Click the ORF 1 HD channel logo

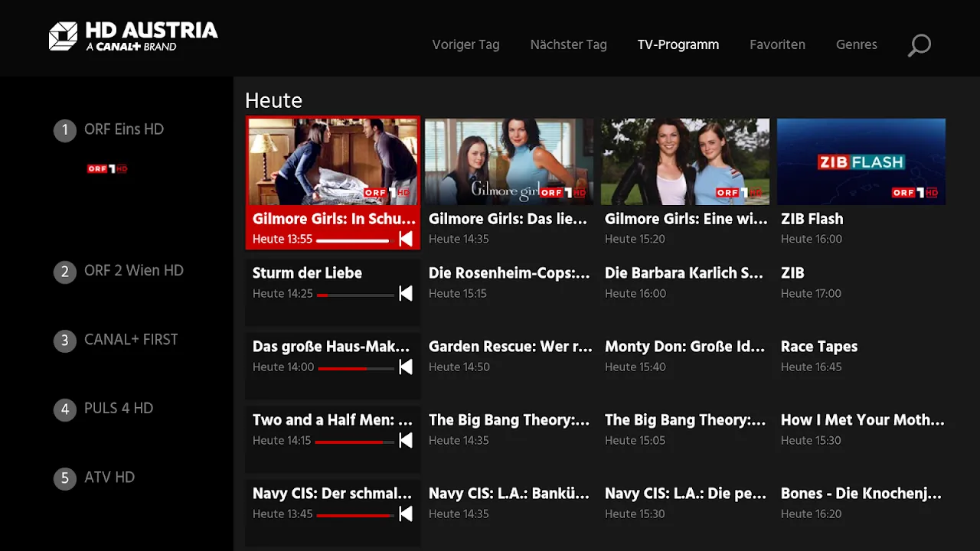tap(107, 168)
